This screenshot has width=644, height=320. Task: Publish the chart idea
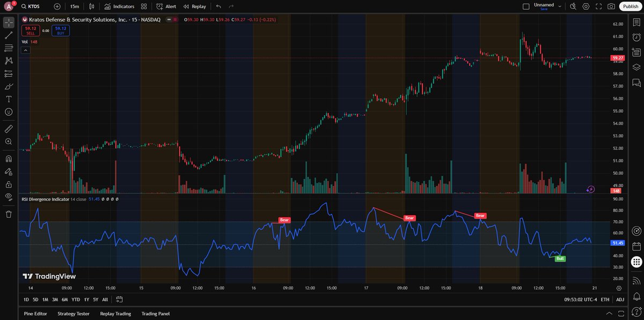[630, 6]
